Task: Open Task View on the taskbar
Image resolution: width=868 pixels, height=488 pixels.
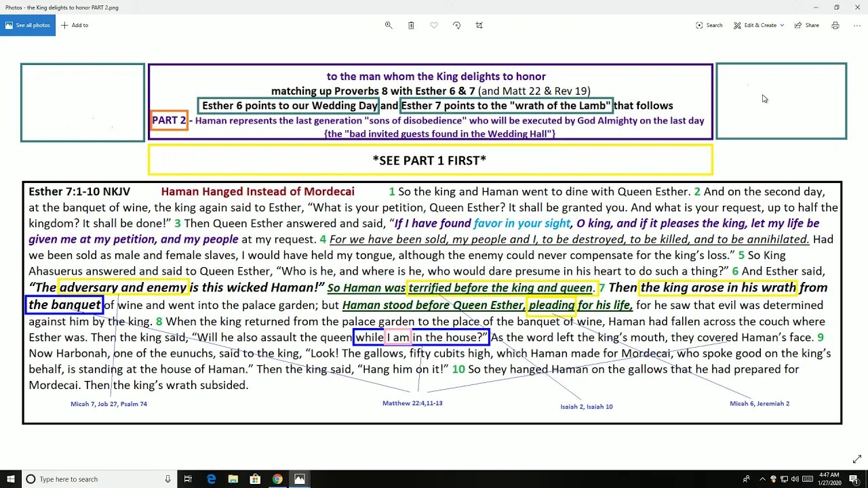Action: [189, 479]
